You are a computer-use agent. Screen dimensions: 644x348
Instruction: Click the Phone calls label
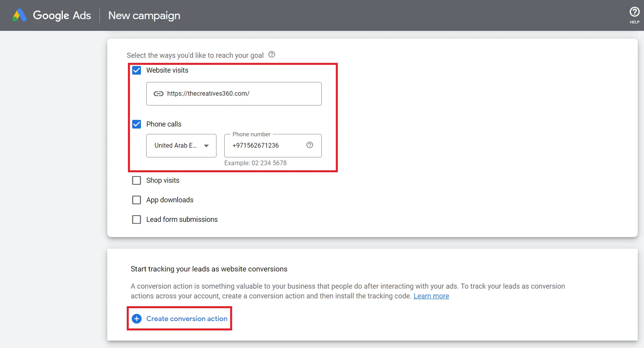pos(164,124)
